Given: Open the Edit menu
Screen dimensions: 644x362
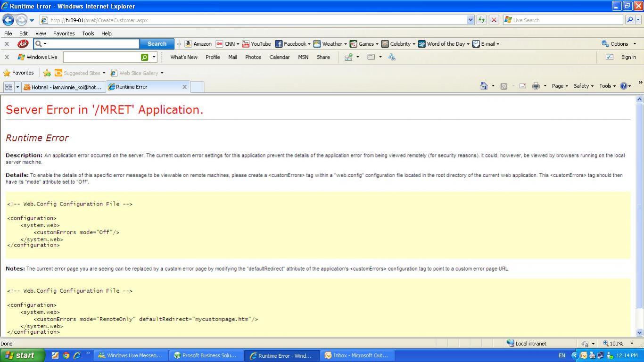Looking at the screenshot, I should (24, 33).
